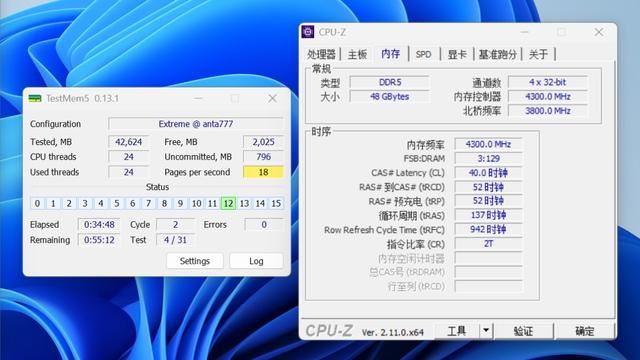Viewport: 640px width, 360px height.
Task: Click the TestMem5 green memory icon
Action: point(35,98)
